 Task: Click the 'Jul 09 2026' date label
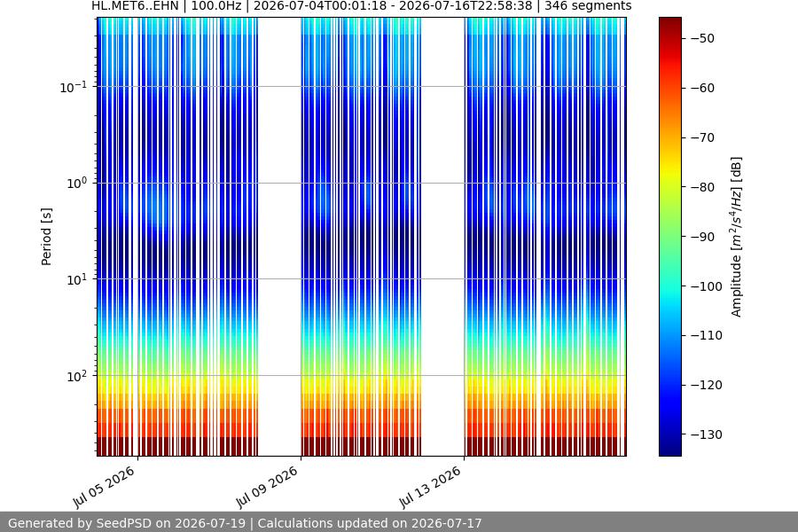click(267, 487)
